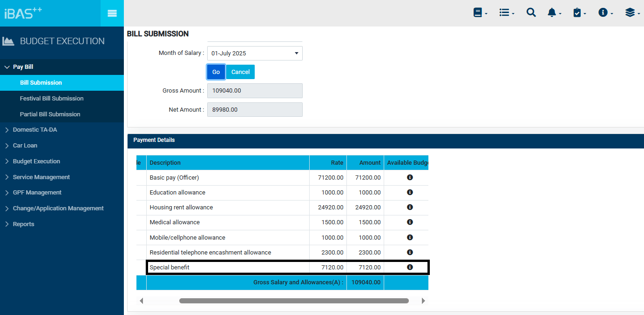This screenshot has width=644, height=315.
Task: Open the notifications bell
Action: [x=554, y=13]
